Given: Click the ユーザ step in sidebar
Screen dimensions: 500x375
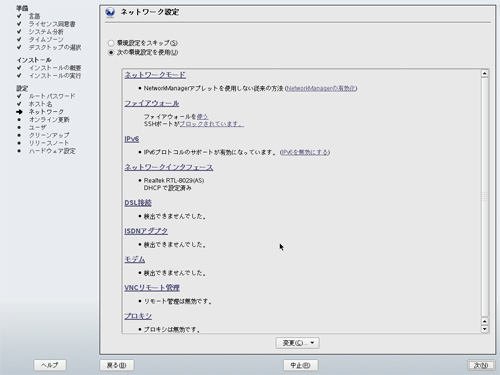Looking at the screenshot, I should tap(38, 127).
